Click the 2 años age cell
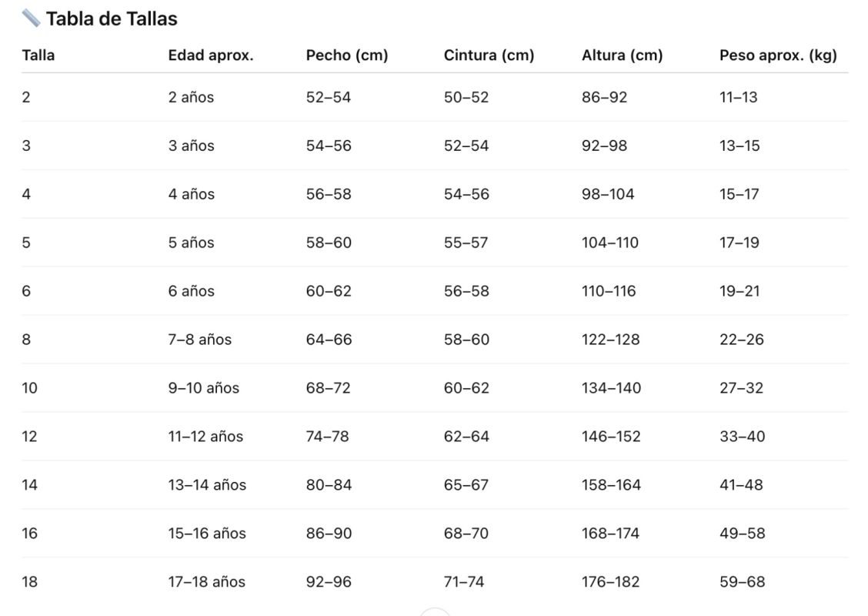 (191, 98)
